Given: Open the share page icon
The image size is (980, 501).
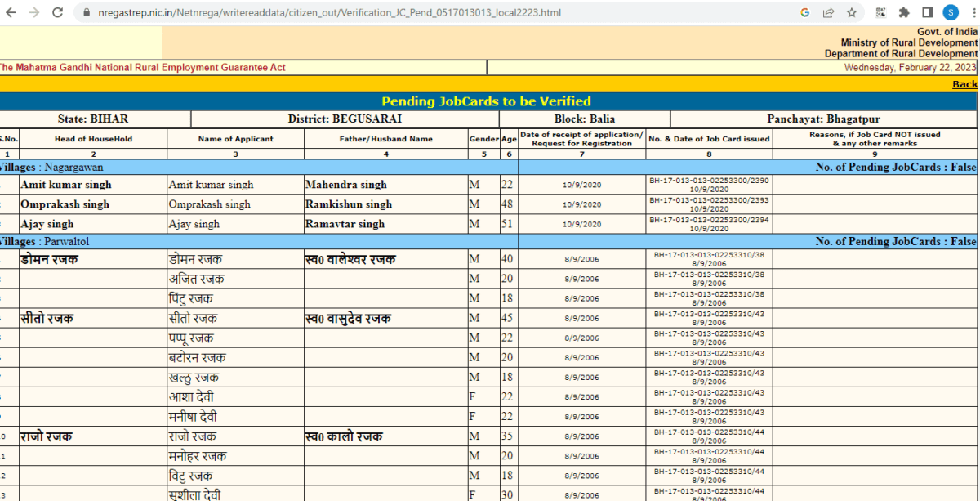Looking at the screenshot, I should pyautogui.click(x=827, y=13).
